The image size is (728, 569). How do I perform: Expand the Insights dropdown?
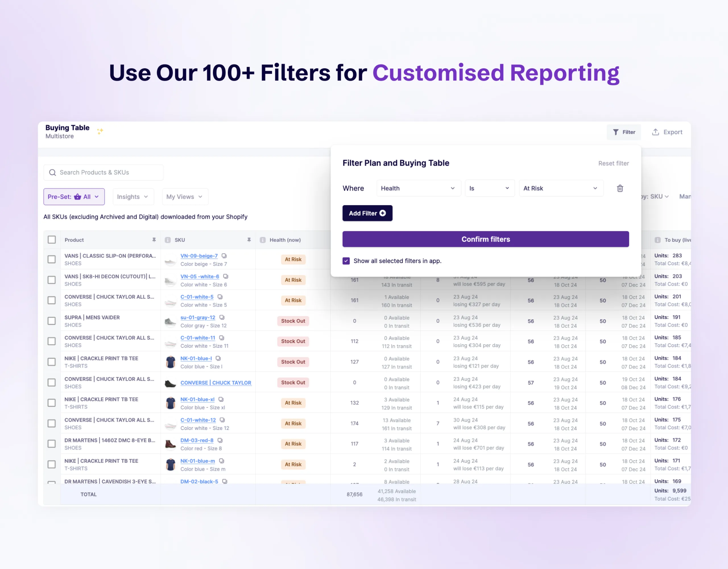pos(133,197)
